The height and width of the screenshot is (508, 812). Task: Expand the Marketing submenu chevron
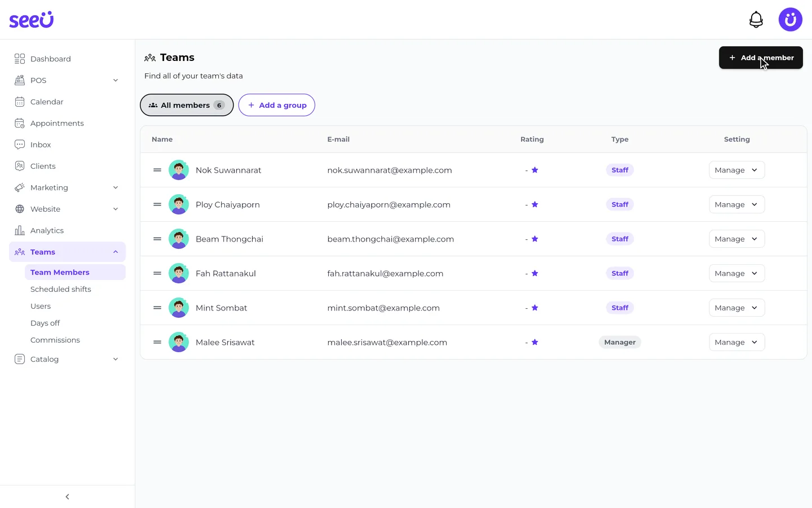[x=116, y=187]
